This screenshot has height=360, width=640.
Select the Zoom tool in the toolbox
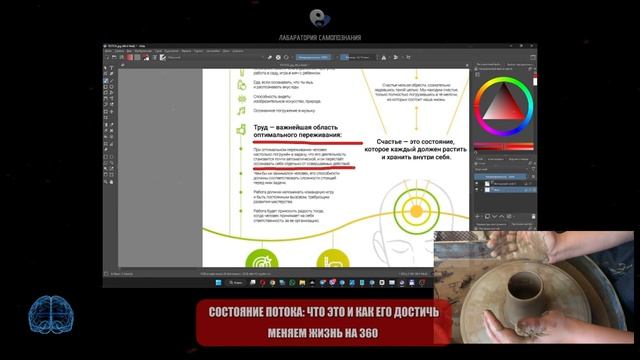[x=105, y=182]
